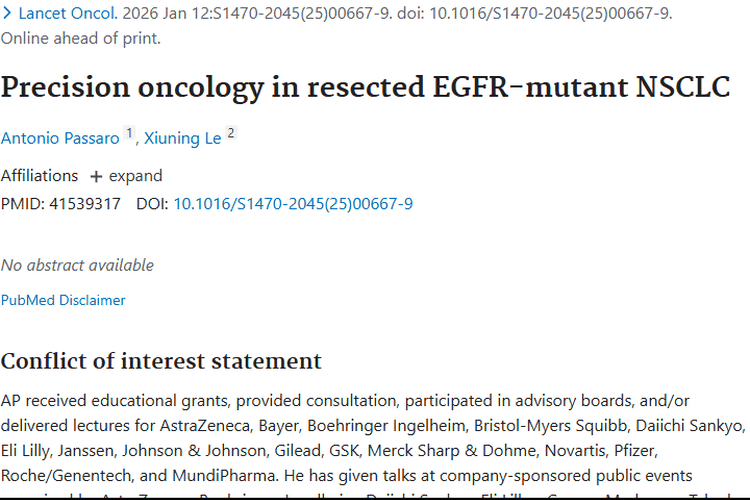Click affiliation superscript 1 after Passaro
Image resolution: width=750 pixels, height=500 pixels.
[x=129, y=133]
